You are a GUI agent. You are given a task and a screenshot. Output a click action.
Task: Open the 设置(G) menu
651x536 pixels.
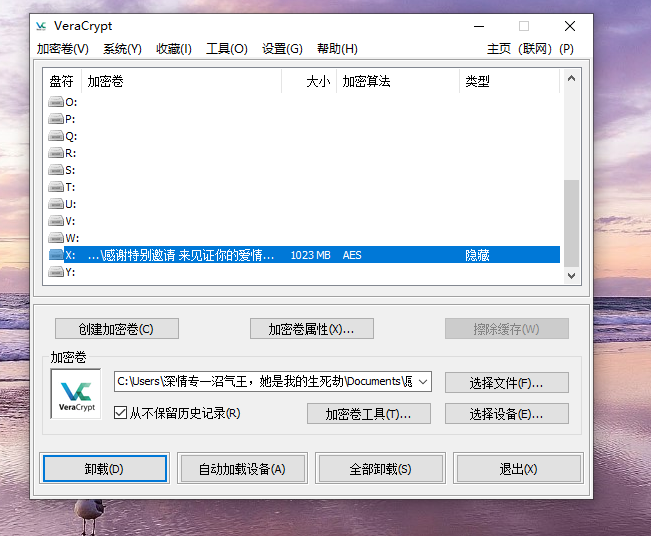tap(282, 49)
